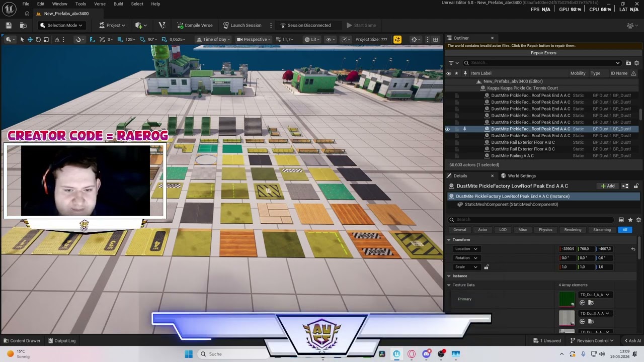Viewport: 644px width, 362px height.
Task: Open Time of Day dropdown
Action: (x=214, y=39)
